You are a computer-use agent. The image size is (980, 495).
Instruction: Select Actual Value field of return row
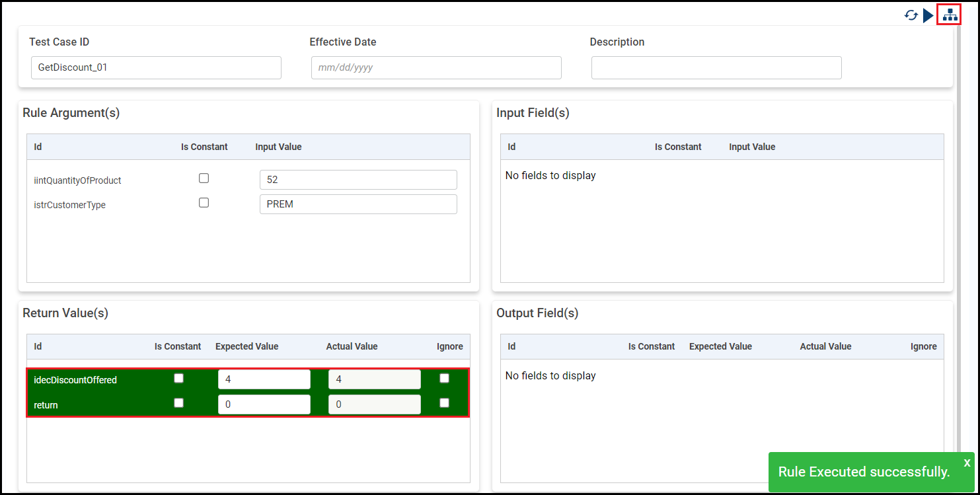point(374,404)
